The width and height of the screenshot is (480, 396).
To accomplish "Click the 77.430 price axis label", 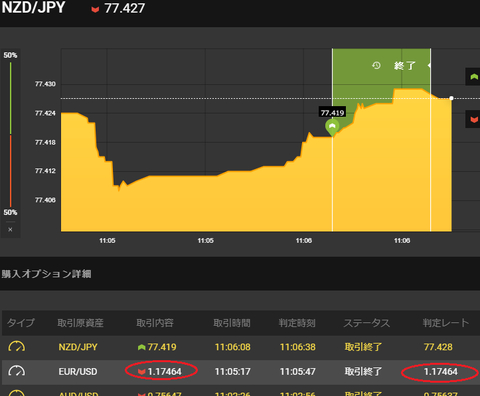I will pos(45,84).
